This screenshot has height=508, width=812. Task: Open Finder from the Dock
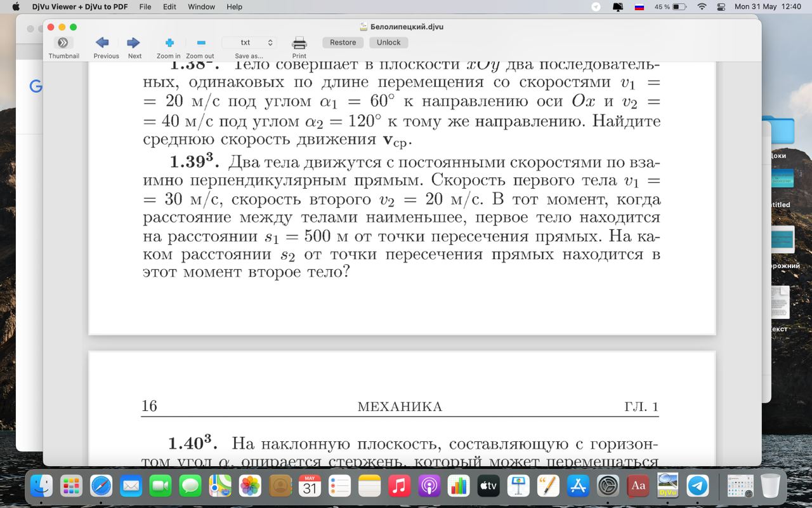click(42, 486)
